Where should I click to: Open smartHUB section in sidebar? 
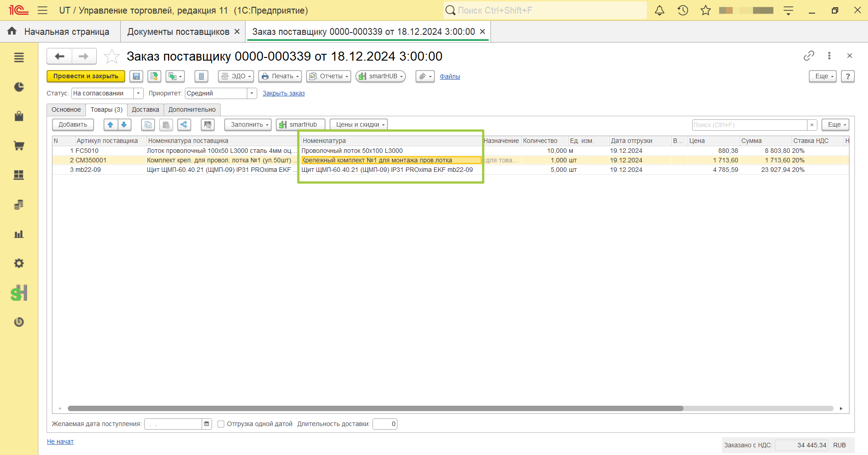coord(19,293)
